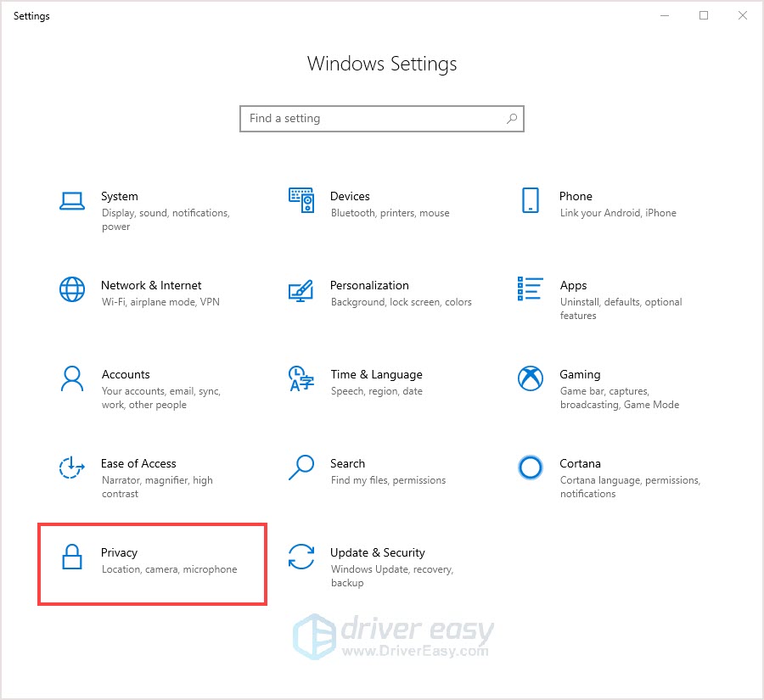Click the magnifier in the search box

[512, 119]
